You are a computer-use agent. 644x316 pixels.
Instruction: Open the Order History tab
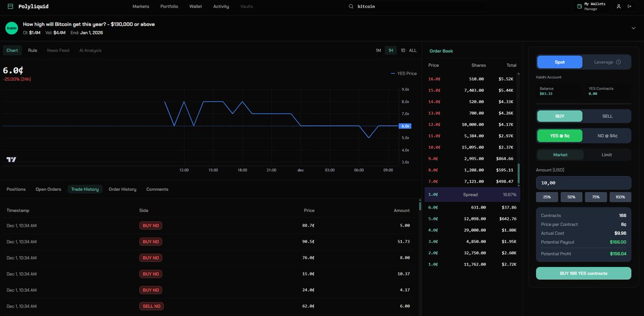[x=122, y=189]
